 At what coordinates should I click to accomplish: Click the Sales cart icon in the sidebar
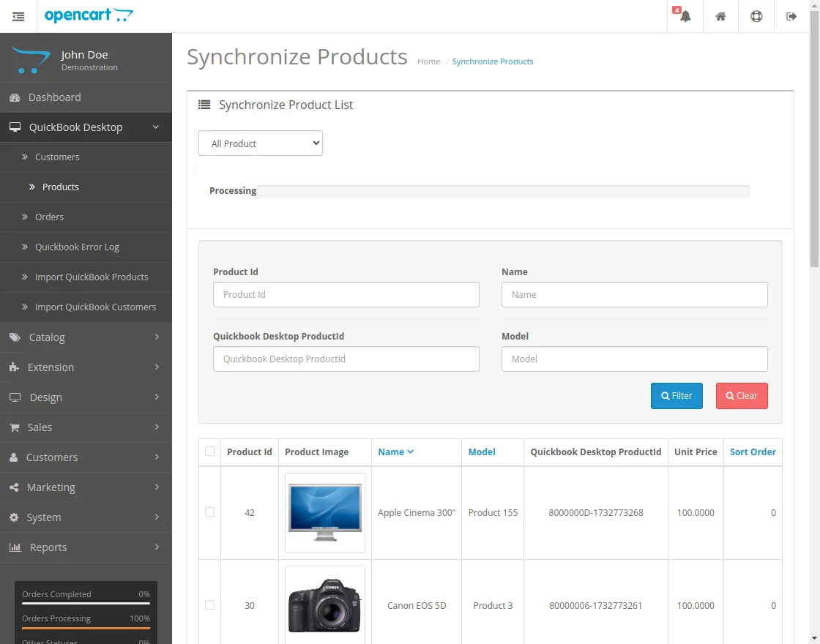point(16,427)
